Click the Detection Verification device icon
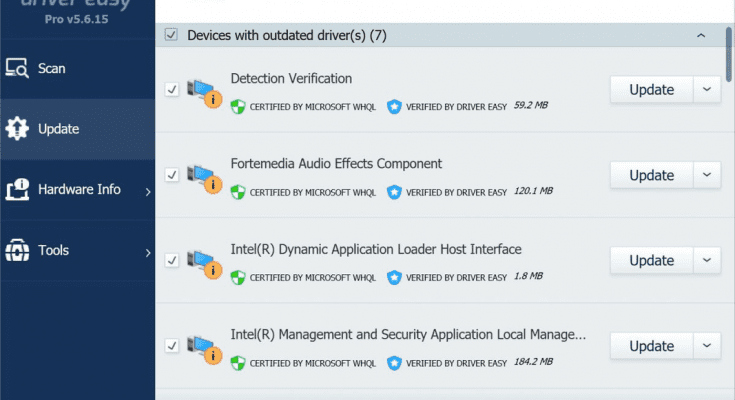Screen dimensions: 735x400 203,90
